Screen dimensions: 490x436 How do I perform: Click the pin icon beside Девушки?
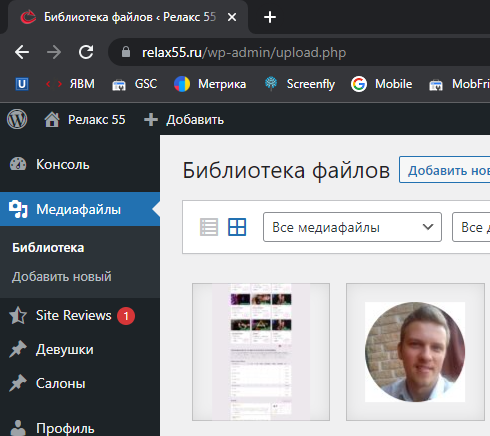coord(18,349)
